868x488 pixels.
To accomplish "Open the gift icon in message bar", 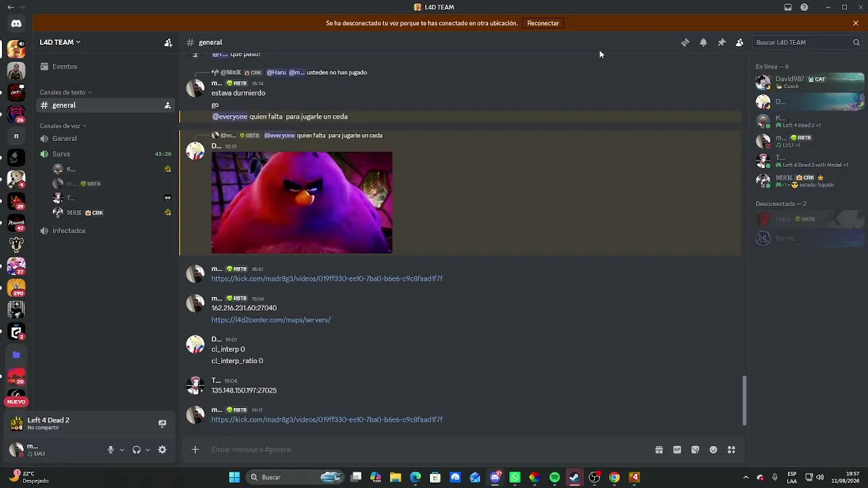I will [x=658, y=449].
